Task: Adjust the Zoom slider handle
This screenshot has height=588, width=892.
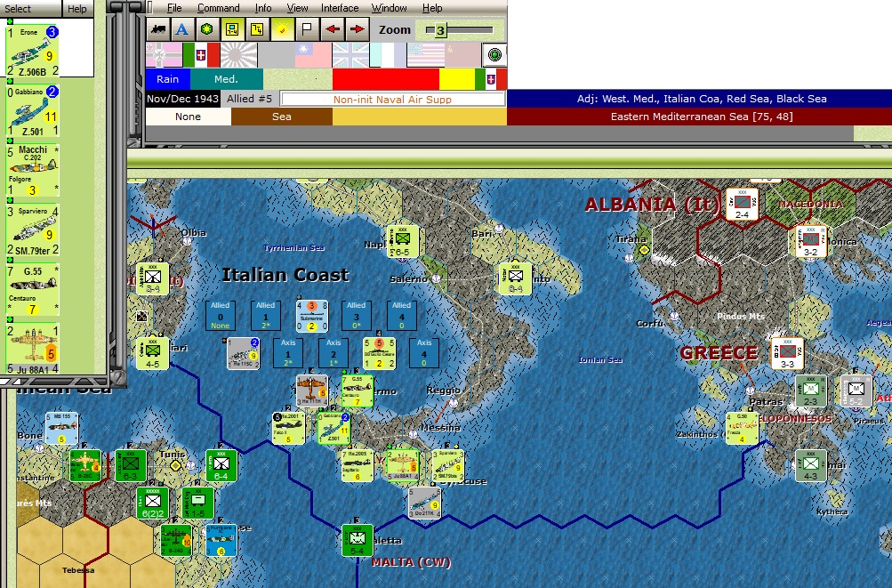Action: click(x=439, y=30)
